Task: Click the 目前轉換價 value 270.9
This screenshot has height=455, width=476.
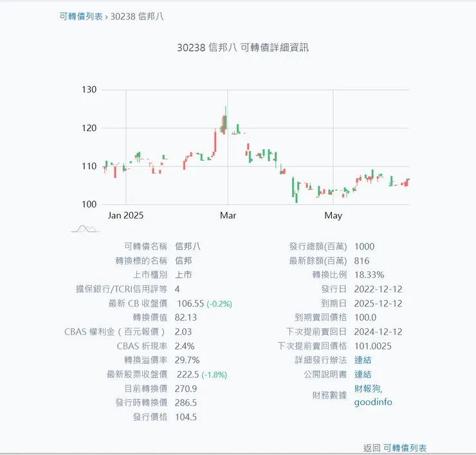Action: [186, 389]
